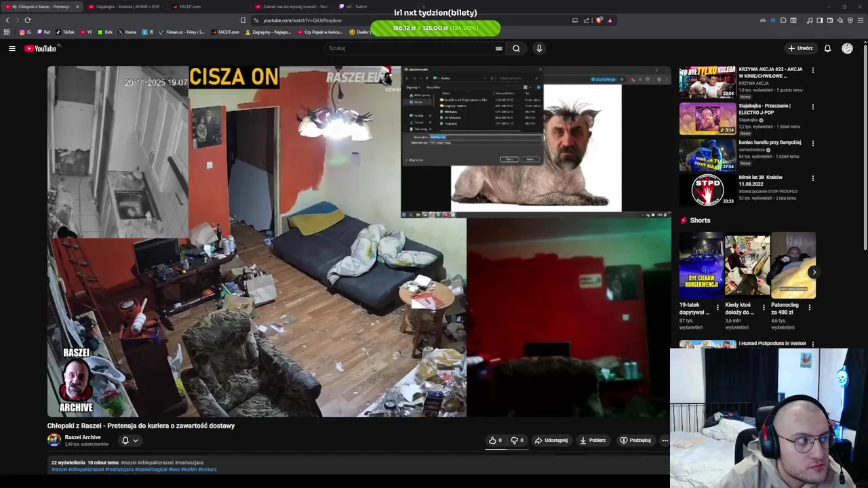Open the Kick bookmark

(105, 32)
